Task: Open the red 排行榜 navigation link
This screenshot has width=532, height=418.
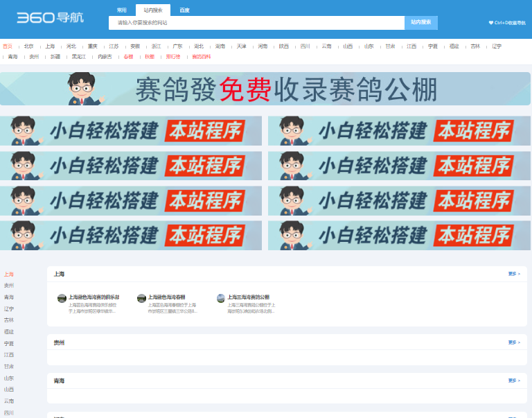Action: pos(173,57)
